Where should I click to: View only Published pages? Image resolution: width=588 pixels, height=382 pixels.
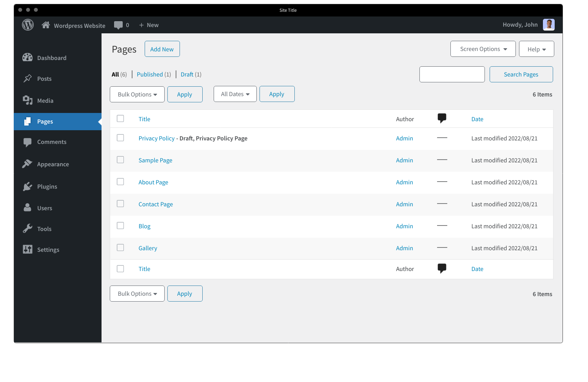[x=150, y=74]
